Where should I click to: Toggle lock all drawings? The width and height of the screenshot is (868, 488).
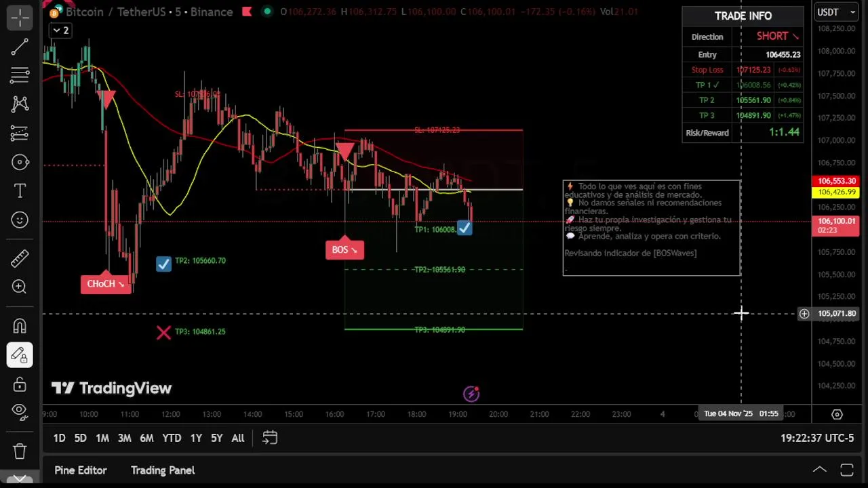[x=20, y=384]
